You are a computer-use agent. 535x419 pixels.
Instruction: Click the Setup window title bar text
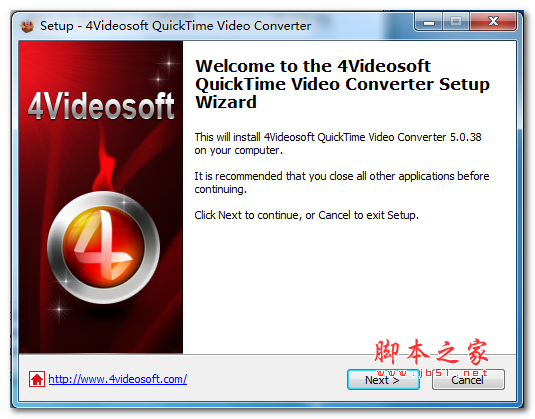175,26
